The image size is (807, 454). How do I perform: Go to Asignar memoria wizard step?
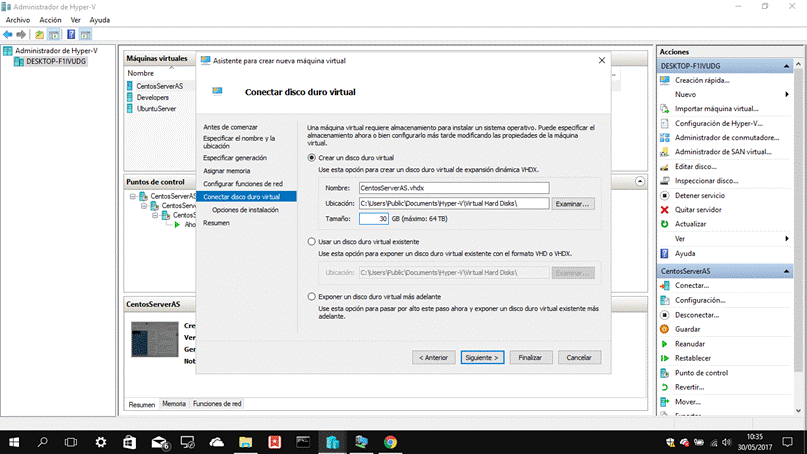pyautogui.click(x=226, y=170)
